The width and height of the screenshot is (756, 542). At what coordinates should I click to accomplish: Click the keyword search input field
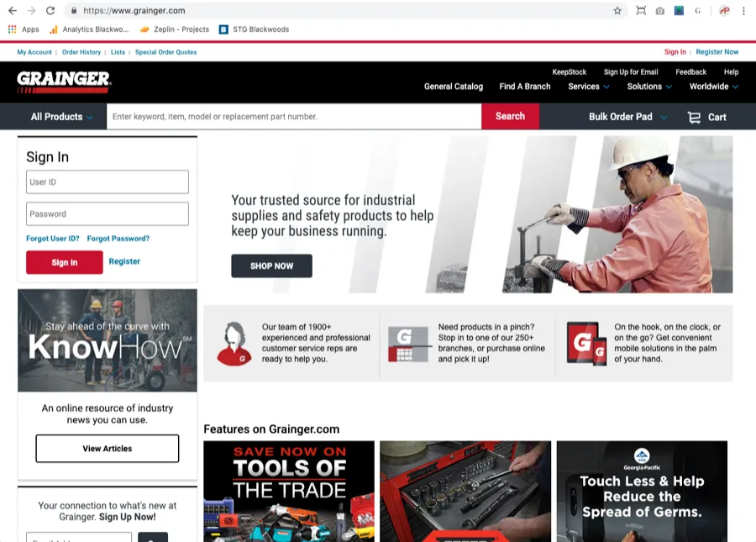294,117
